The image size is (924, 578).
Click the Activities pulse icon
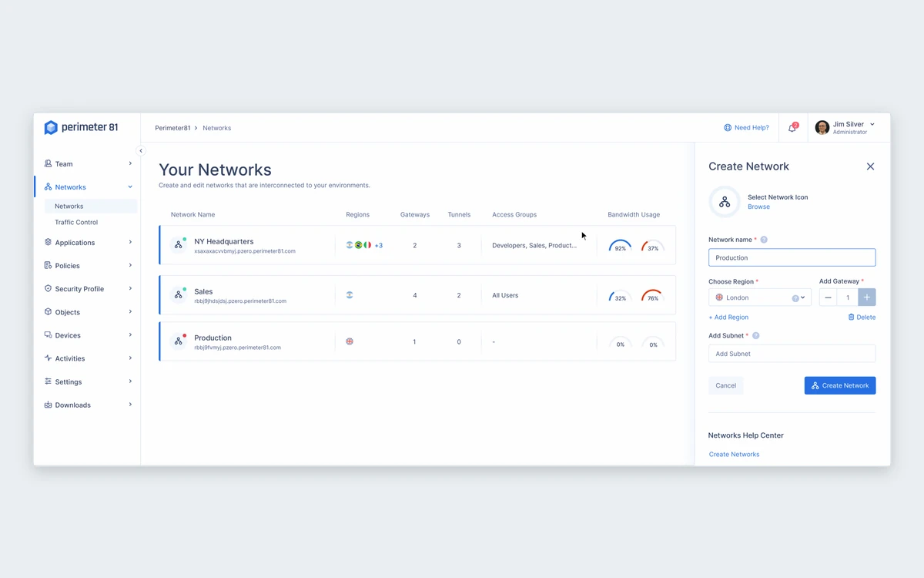click(48, 358)
